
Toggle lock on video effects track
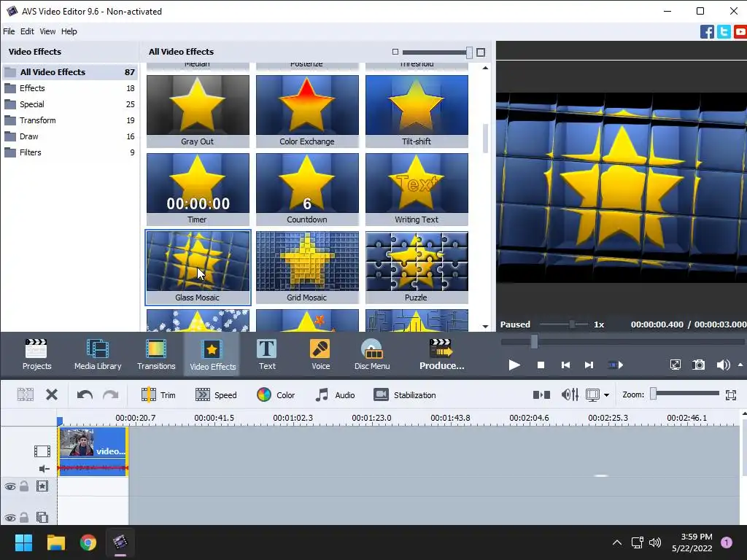(24, 486)
